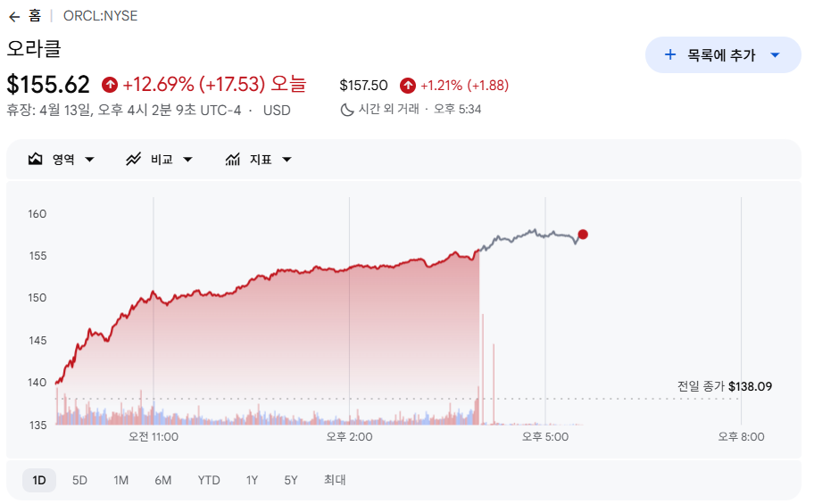Click the back arrow icon
Viewport: 814px width, 504px height.
pyautogui.click(x=14, y=16)
